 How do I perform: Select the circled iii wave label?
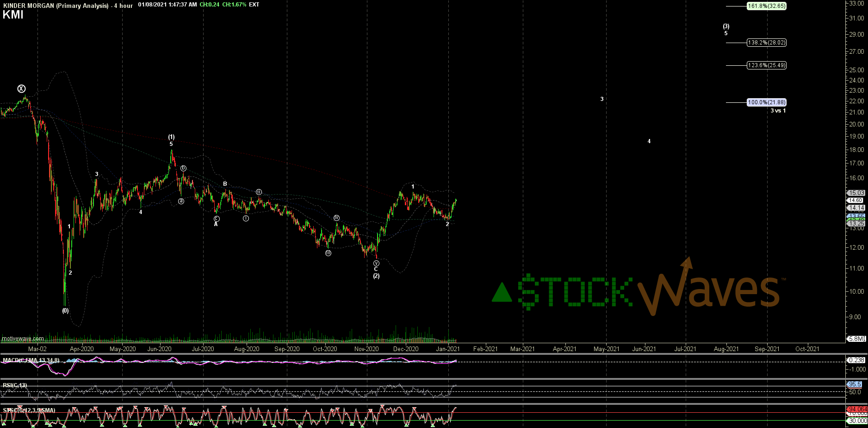328,253
